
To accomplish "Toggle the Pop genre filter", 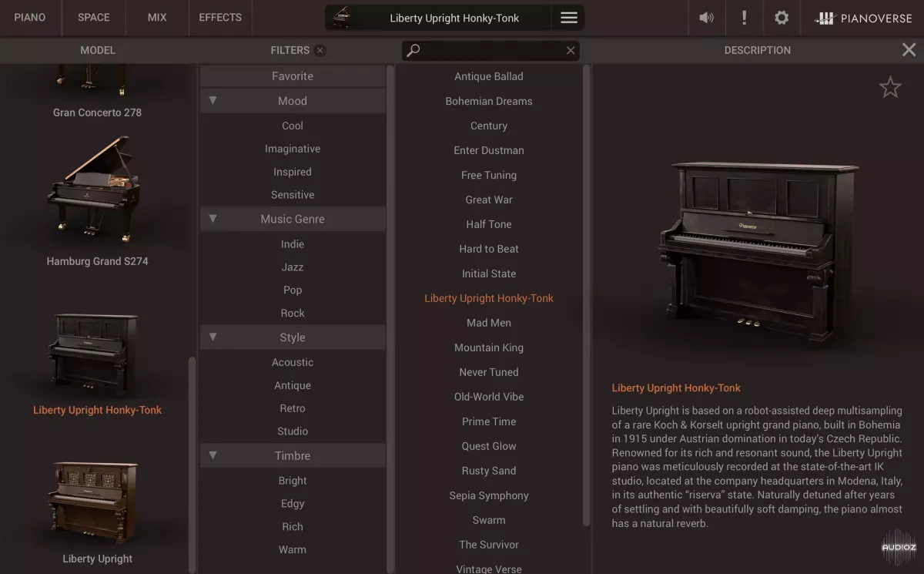I will (293, 290).
